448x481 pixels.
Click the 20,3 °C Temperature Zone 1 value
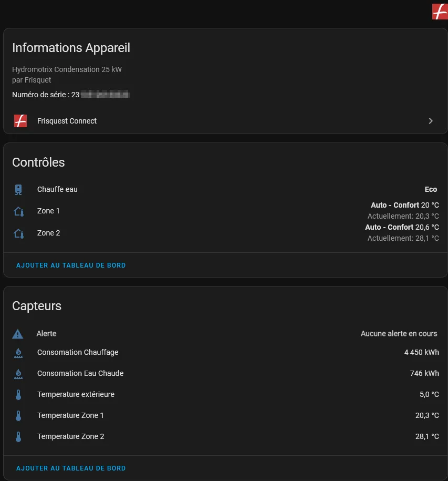tap(427, 415)
